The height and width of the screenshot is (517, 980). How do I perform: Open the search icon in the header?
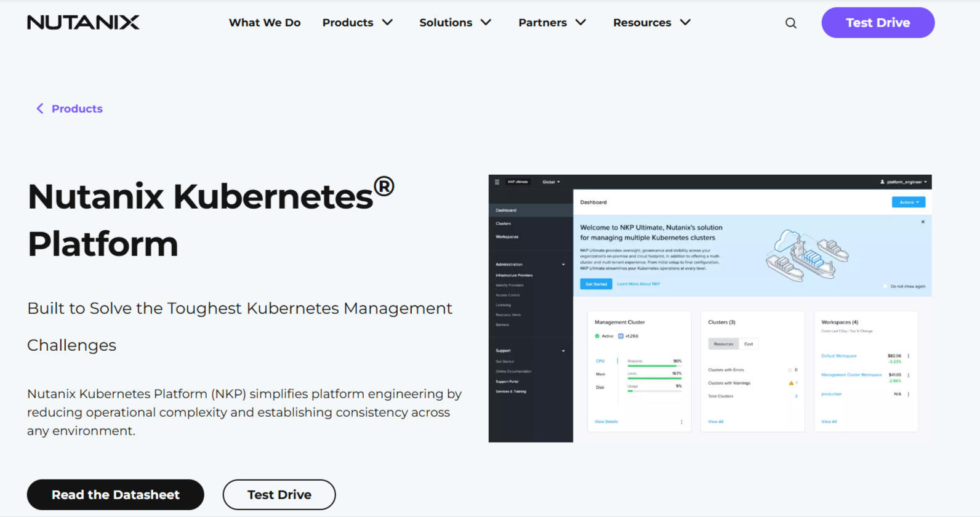pos(791,23)
